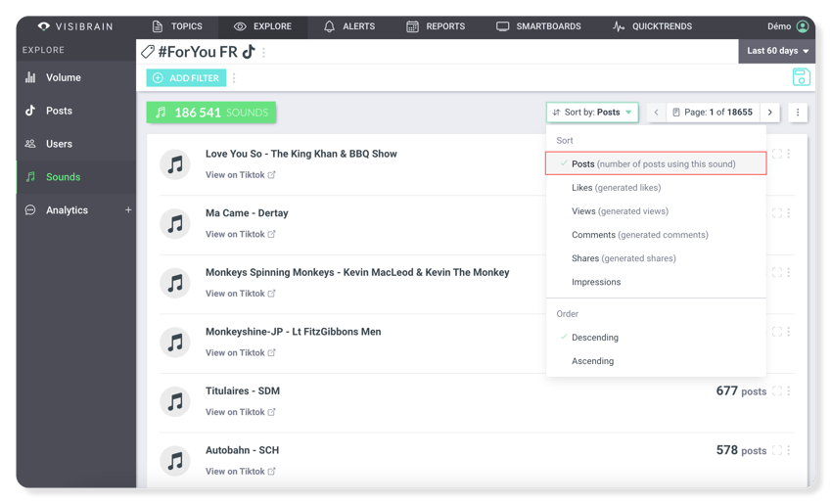Screen dimensions: 832x504
Task: Click the ADD FILTER button
Action: pyautogui.click(x=186, y=78)
